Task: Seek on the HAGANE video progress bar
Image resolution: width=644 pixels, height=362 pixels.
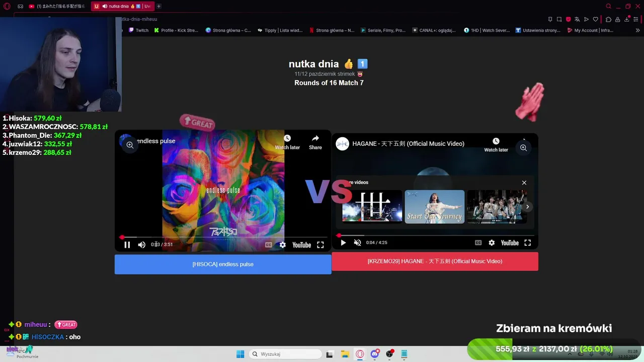Action: point(435,235)
